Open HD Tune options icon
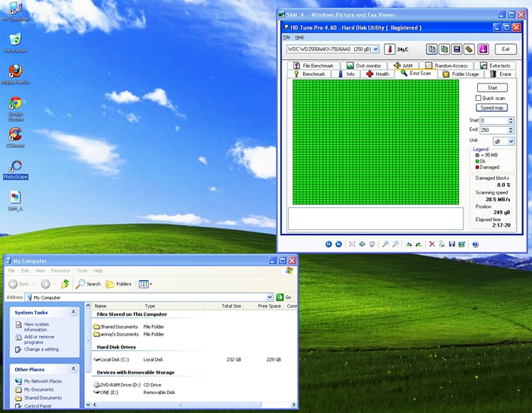Image resolution: width=532 pixels, height=413 pixels. [x=470, y=49]
